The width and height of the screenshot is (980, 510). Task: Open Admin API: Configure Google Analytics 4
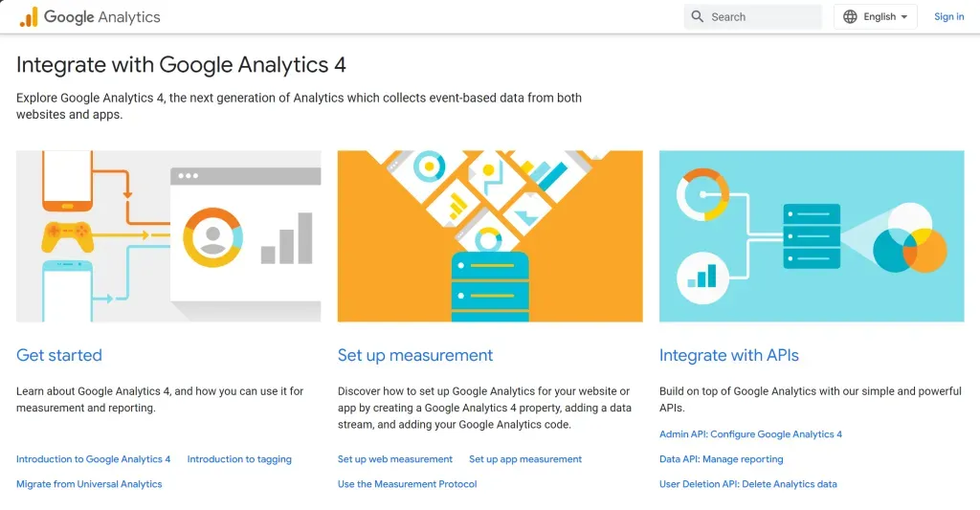[750, 434]
